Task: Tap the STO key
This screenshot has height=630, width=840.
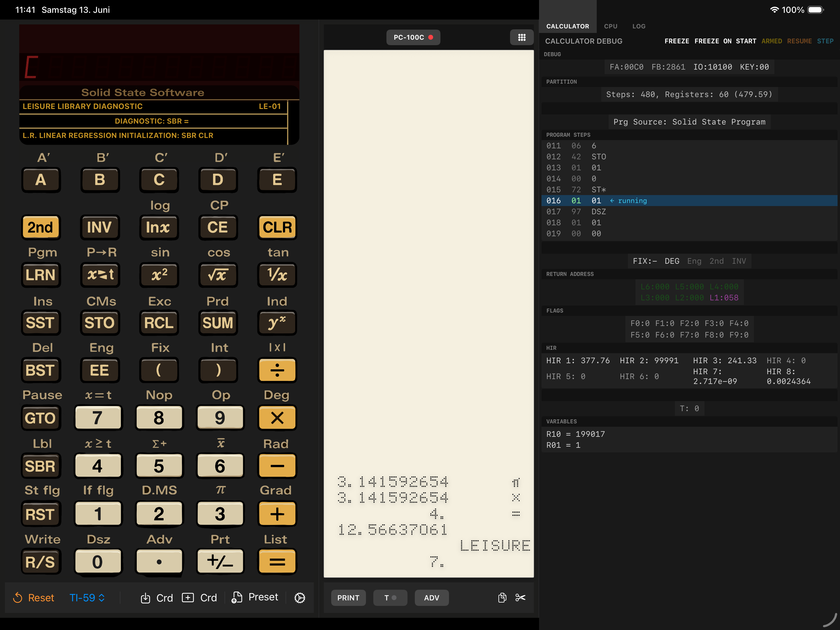Action: click(x=100, y=322)
